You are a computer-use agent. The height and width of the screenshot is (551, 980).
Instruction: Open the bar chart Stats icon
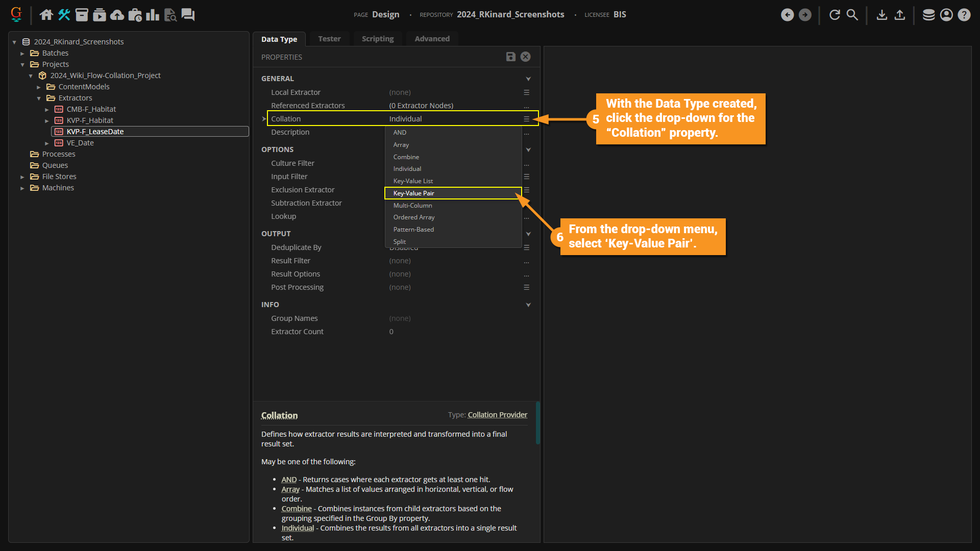click(153, 15)
